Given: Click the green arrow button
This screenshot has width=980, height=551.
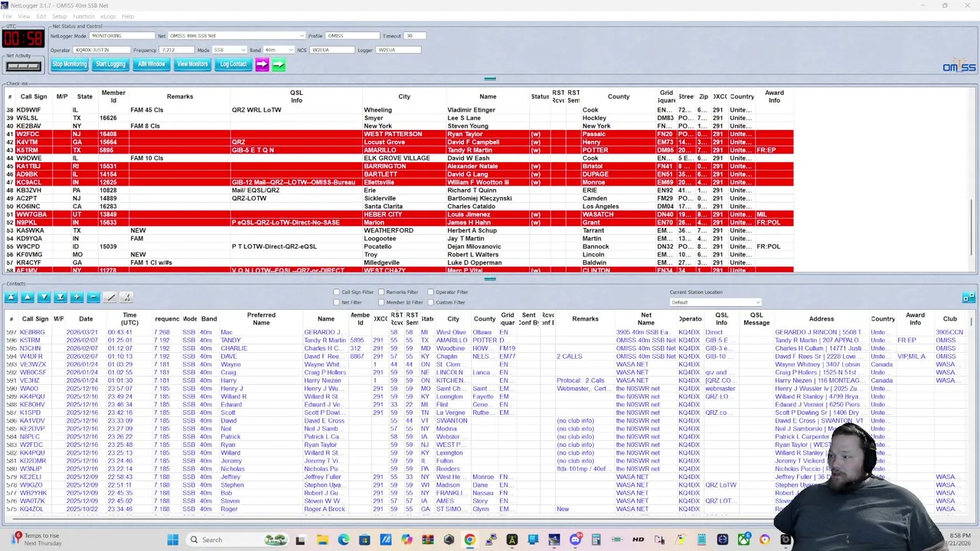Looking at the screenshot, I should 279,64.
